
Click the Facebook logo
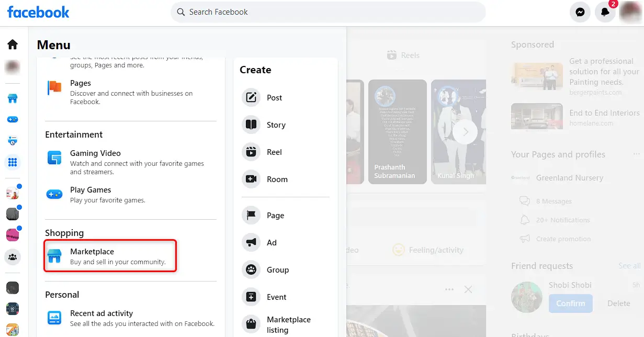point(38,12)
